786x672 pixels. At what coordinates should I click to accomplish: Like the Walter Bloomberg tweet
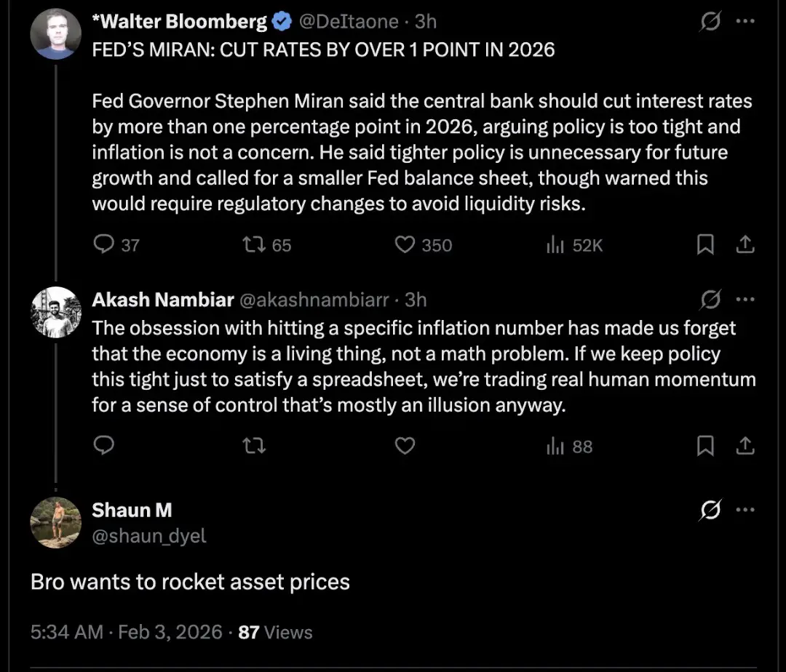tap(405, 245)
